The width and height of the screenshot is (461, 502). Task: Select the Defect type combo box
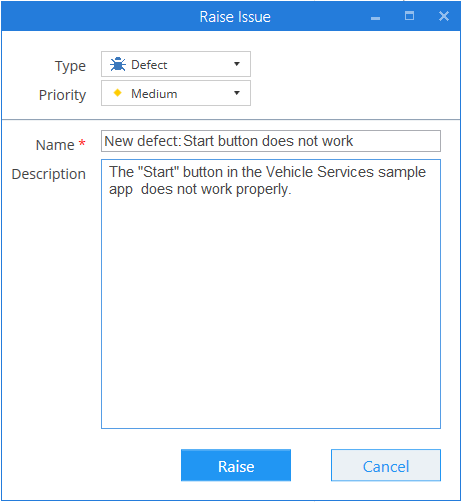pos(176,64)
